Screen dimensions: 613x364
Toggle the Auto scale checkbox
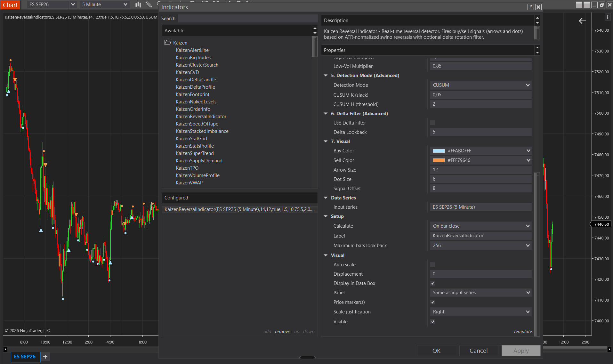click(x=432, y=265)
